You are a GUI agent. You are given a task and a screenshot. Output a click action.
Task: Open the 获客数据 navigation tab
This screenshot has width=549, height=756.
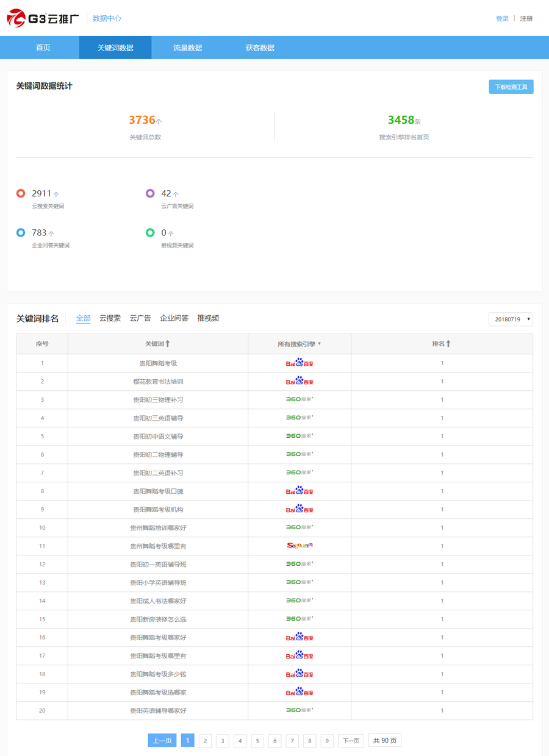click(x=260, y=48)
